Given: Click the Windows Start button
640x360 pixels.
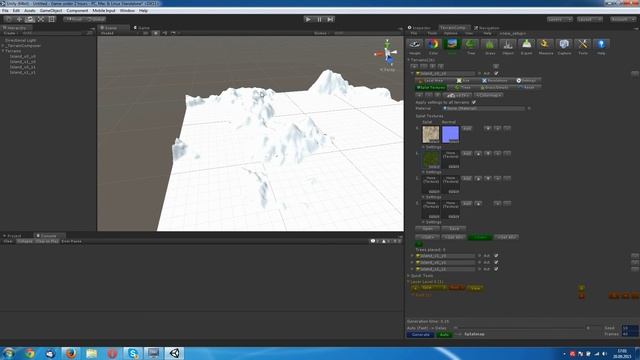Looking at the screenshot, I should (x=9, y=353).
